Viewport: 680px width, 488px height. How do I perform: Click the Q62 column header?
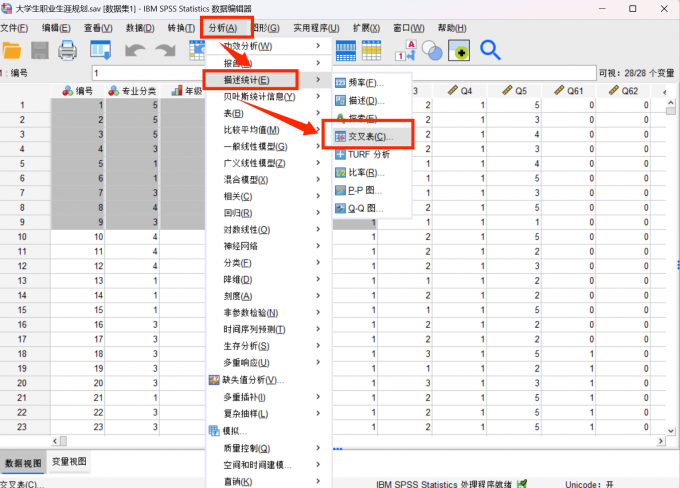[624, 91]
